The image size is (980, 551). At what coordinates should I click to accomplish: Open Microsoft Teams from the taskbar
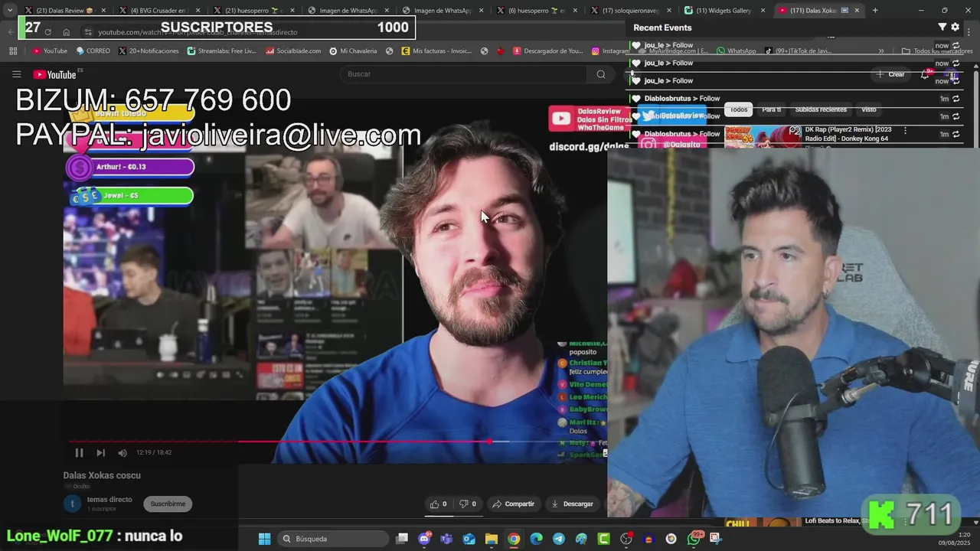(446, 539)
